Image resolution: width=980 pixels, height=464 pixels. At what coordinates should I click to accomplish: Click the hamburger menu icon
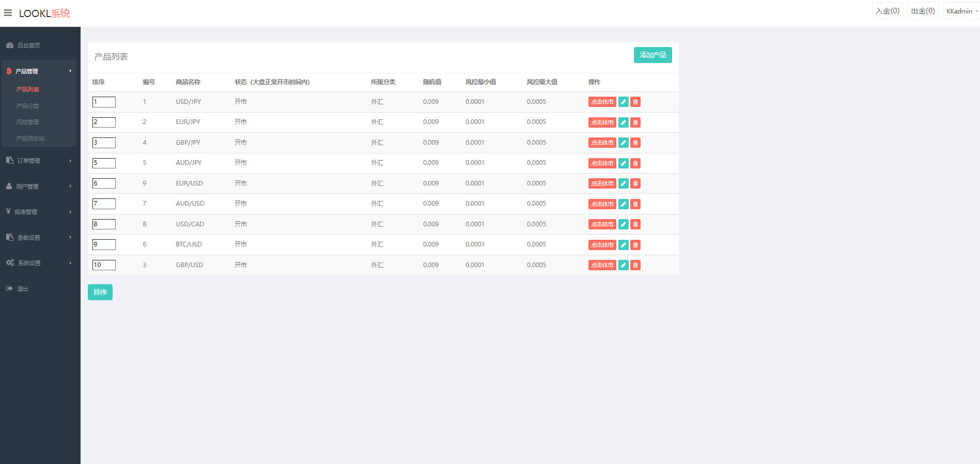tap(8, 13)
